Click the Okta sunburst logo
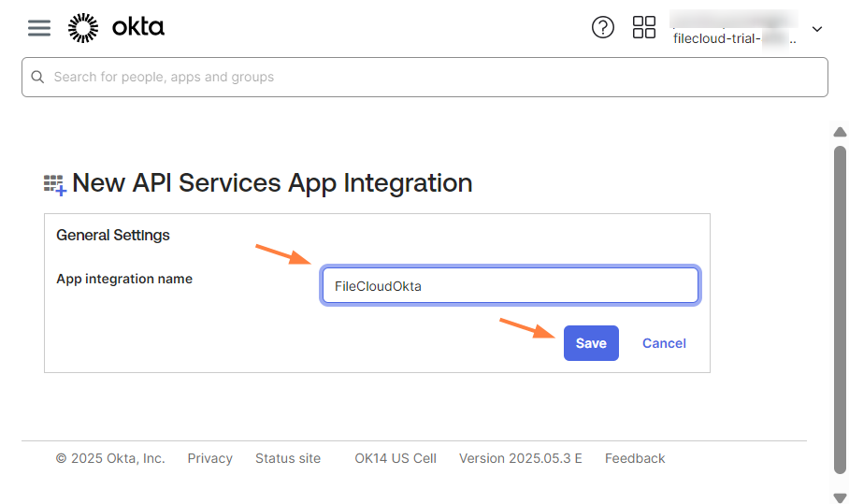 tap(83, 28)
